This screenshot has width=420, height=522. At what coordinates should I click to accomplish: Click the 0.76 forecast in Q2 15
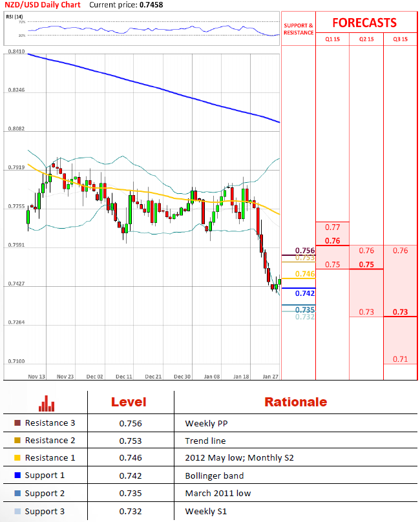point(366,251)
